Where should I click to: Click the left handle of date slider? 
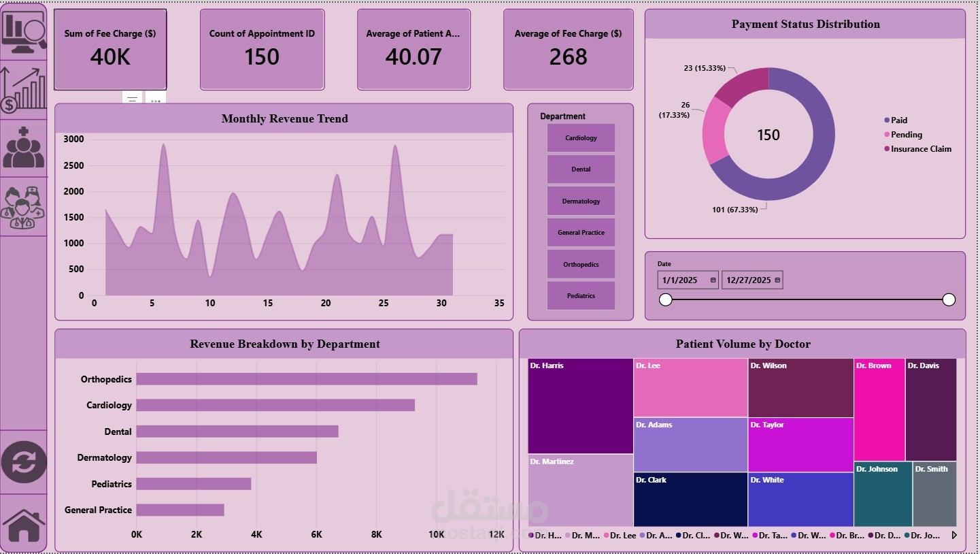click(x=666, y=299)
